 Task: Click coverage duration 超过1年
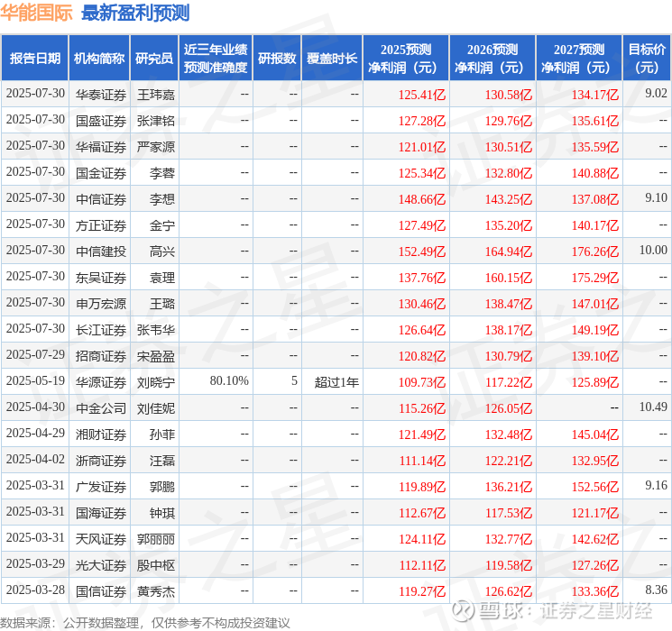point(336,382)
